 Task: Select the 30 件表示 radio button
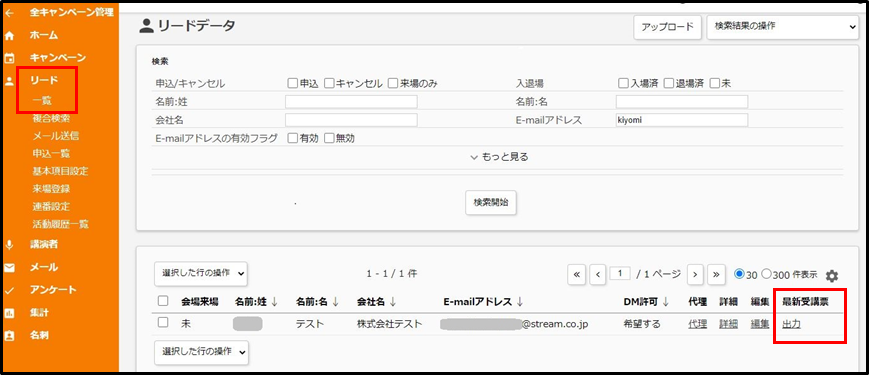pos(739,274)
